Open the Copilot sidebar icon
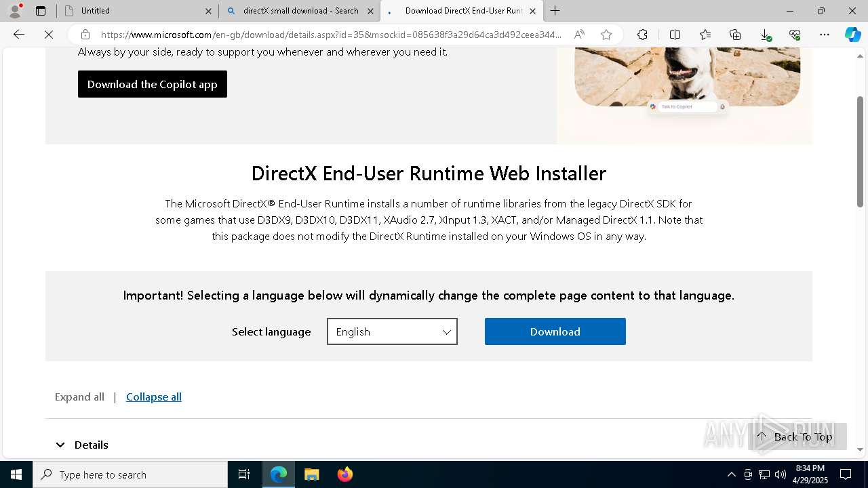The image size is (868, 488). tap(852, 35)
